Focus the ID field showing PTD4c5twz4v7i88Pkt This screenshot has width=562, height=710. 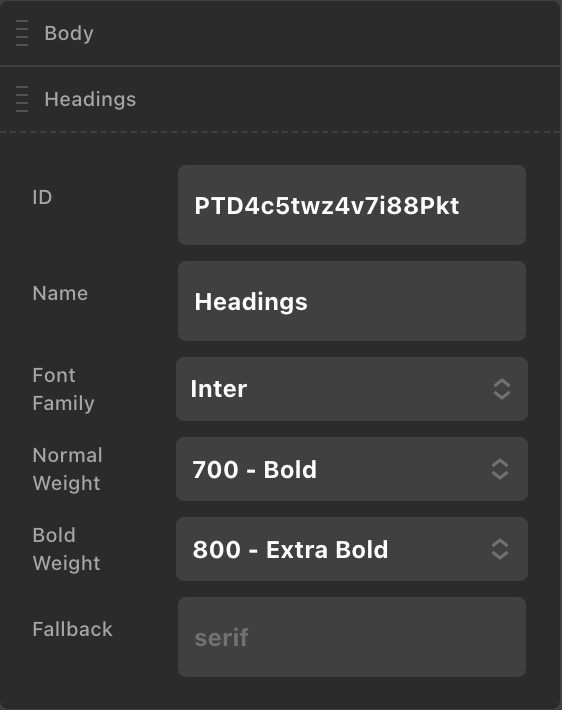click(x=352, y=205)
